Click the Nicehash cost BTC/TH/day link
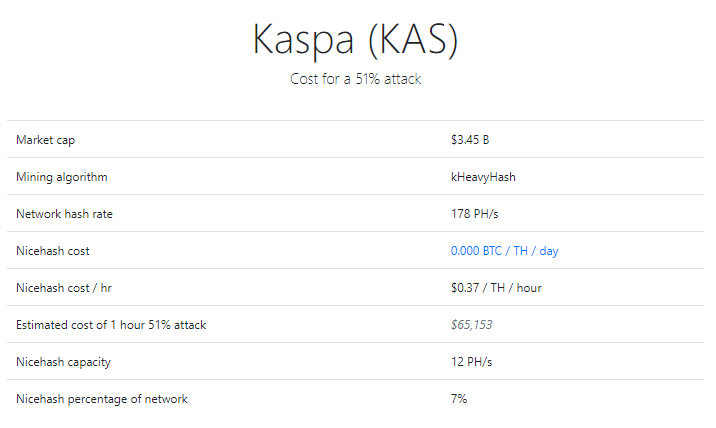The height and width of the screenshot is (428, 716). click(x=504, y=251)
